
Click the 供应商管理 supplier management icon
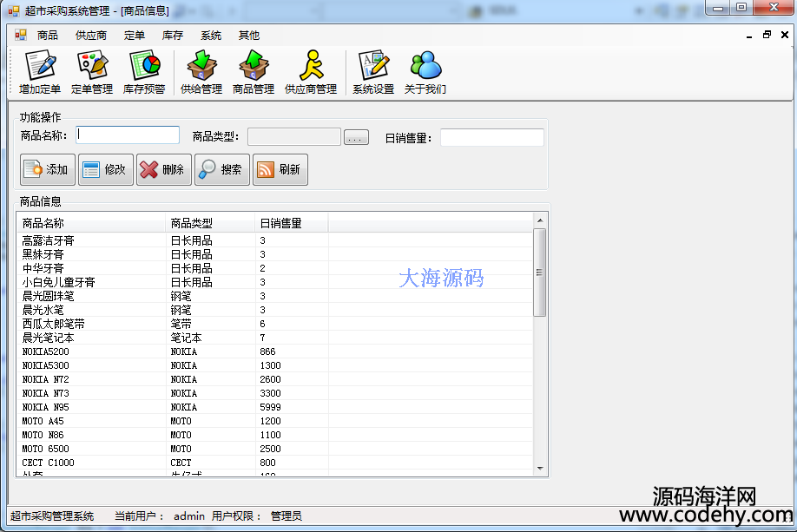click(x=311, y=72)
